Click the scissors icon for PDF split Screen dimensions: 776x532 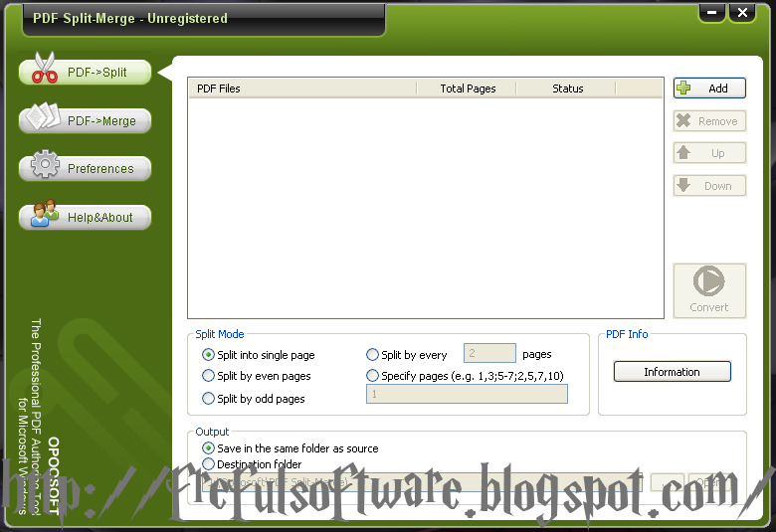(x=45, y=69)
